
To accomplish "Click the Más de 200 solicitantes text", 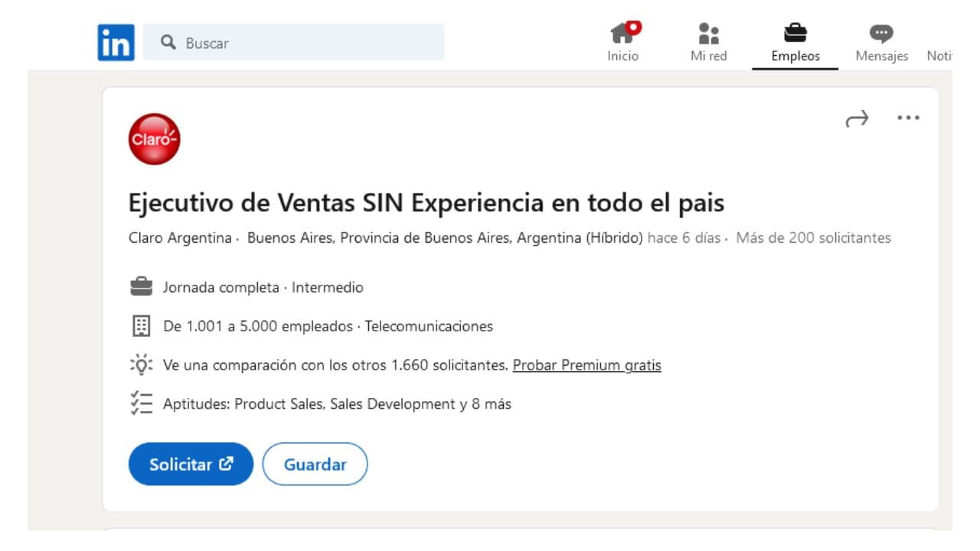I will coord(813,238).
